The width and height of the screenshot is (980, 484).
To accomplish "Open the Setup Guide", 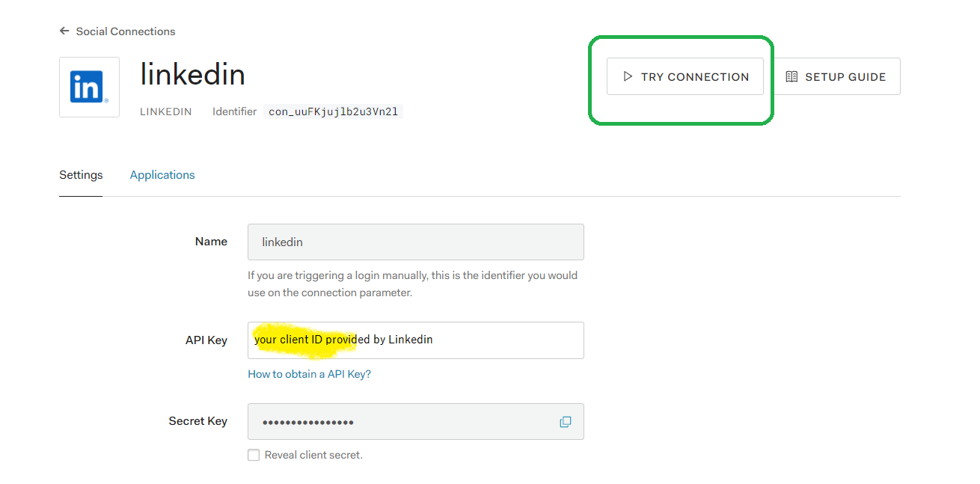I will (x=837, y=76).
